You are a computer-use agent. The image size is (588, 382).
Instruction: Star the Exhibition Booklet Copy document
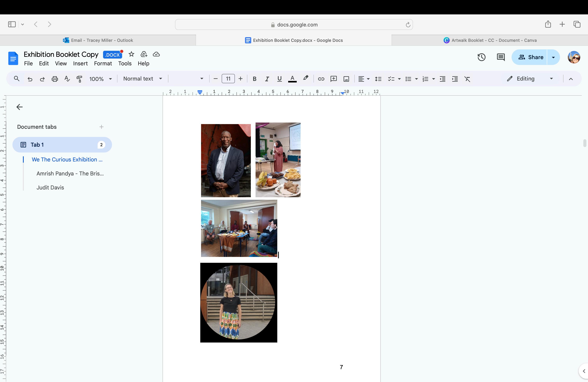coord(131,54)
